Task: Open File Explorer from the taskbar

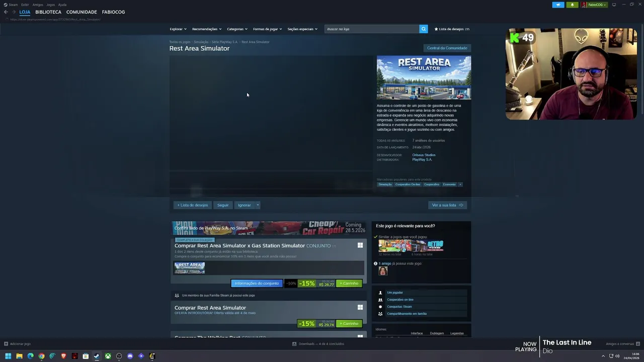Action: pos(19,356)
